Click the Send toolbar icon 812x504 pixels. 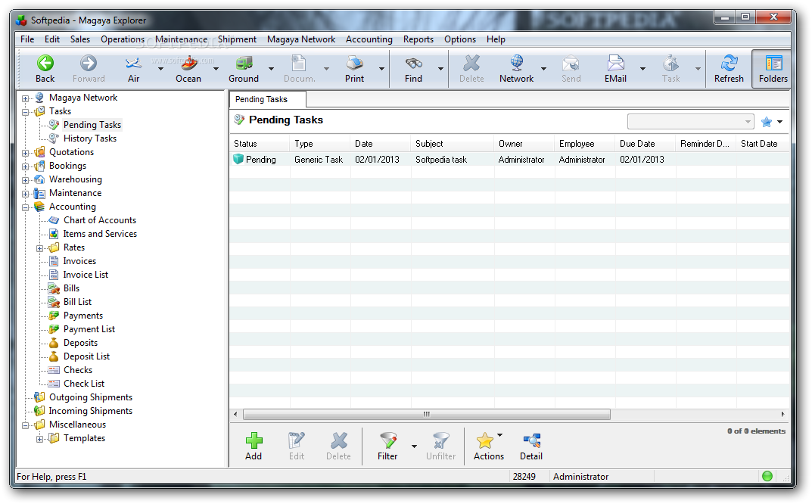coord(571,64)
